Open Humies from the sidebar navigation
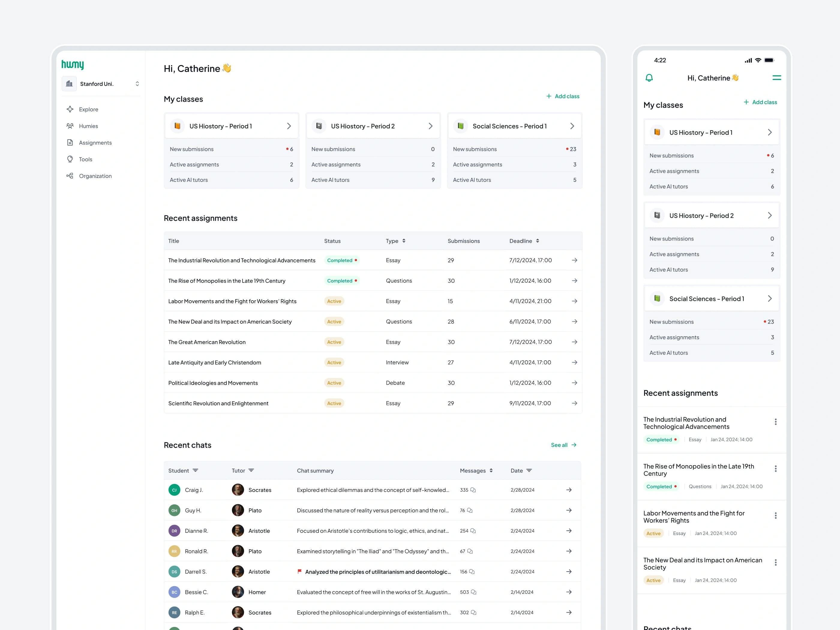 [x=88, y=126]
